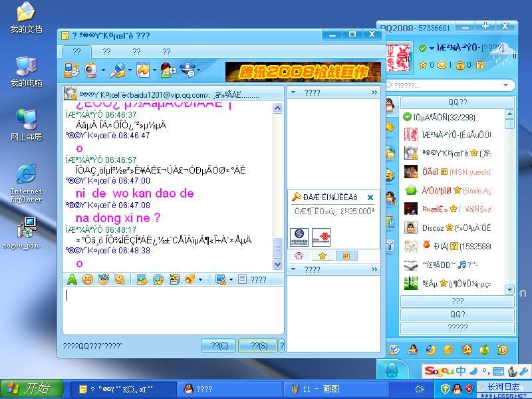Start a webcam video chat

tap(91, 70)
